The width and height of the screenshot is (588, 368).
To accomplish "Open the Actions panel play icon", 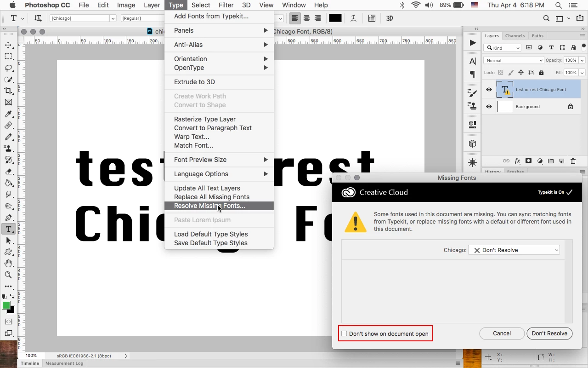I will (473, 43).
